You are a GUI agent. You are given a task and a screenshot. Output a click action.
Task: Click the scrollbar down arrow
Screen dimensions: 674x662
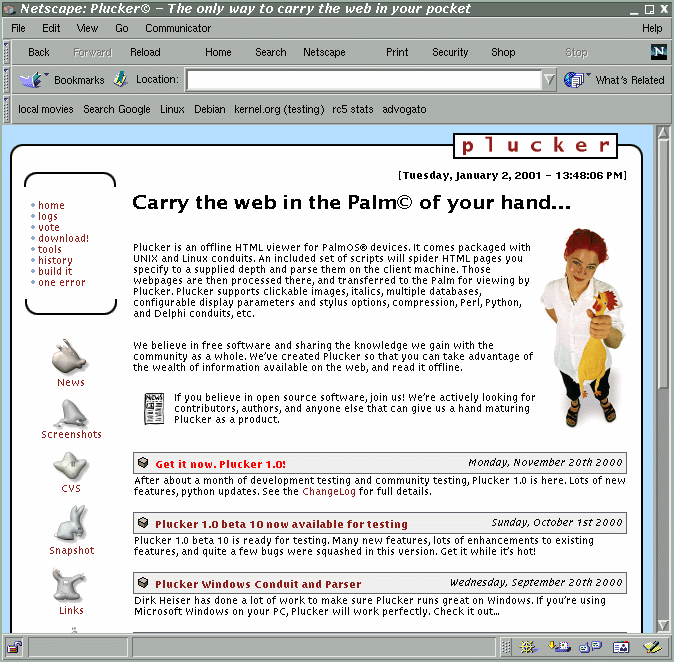pos(663,625)
